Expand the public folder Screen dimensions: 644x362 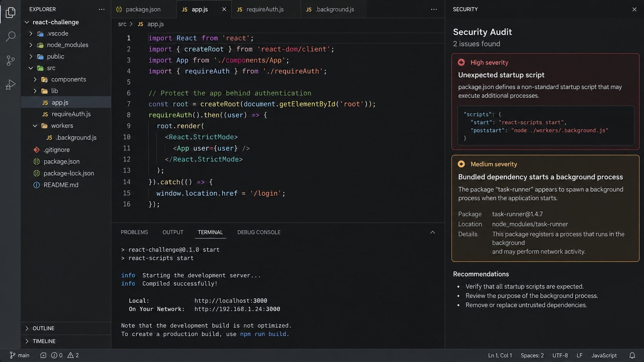pos(31,57)
